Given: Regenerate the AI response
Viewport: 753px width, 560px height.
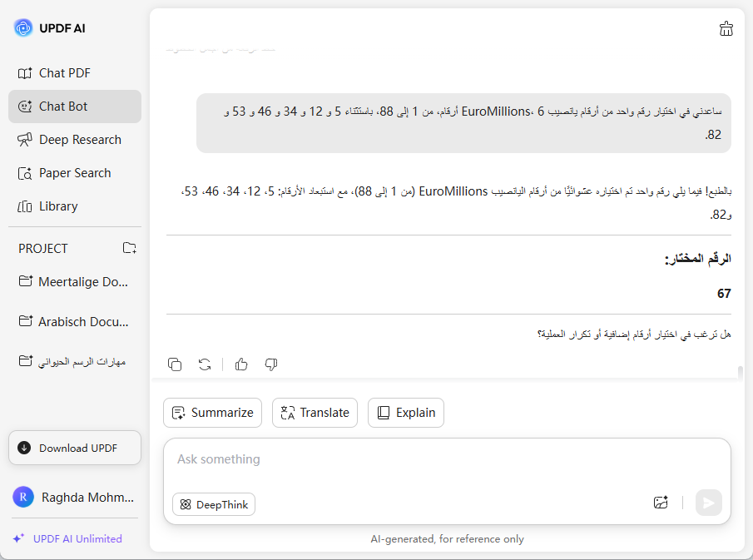Looking at the screenshot, I should tap(205, 364).
